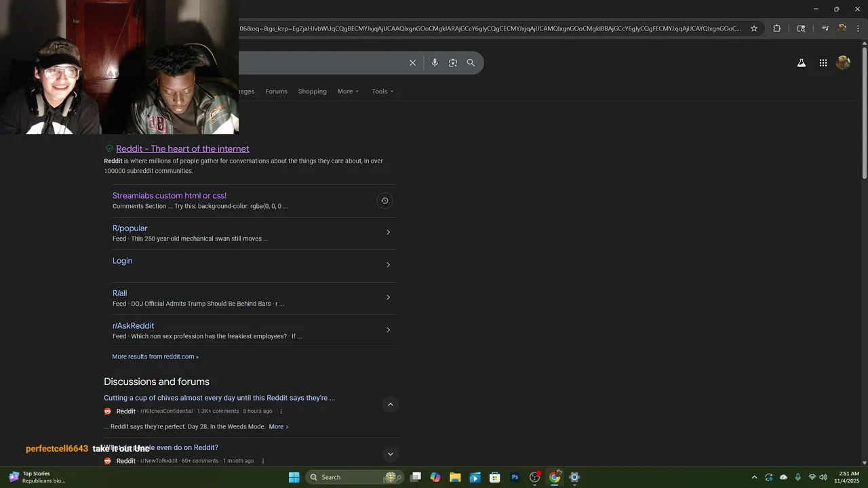Image resolution: width=868 pixels, height=488 pixels.
Task: Open the Windows Start menu
Action: 294,477
